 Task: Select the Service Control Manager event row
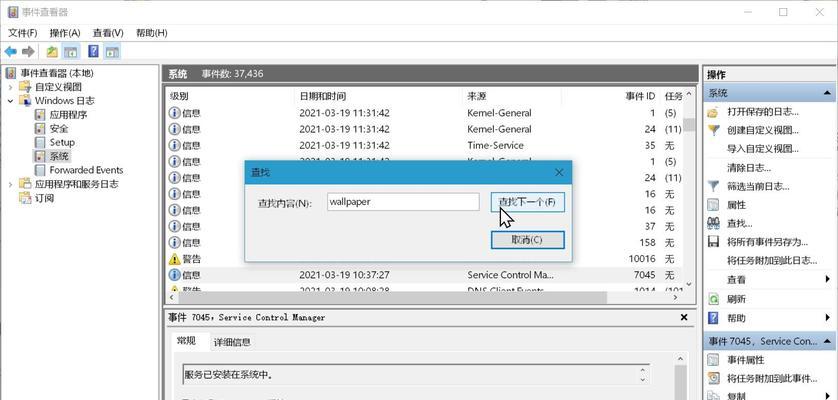(424, 275)
